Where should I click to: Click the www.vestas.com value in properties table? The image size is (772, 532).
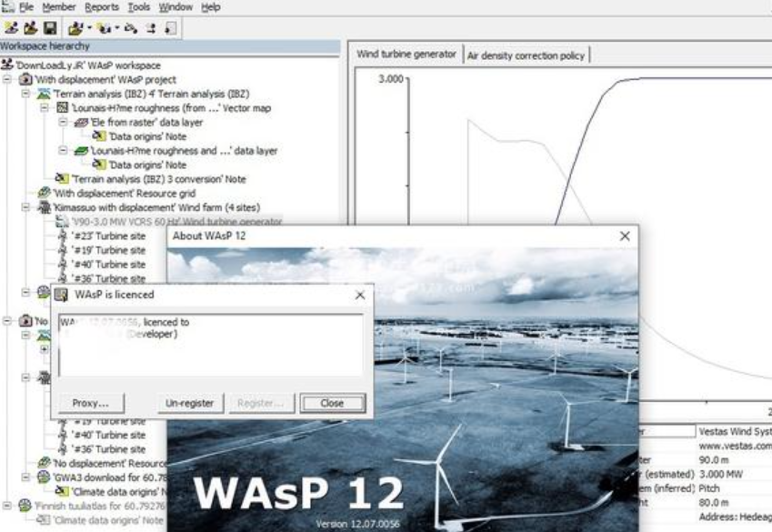pyautogui.click(x=735, y=446)
